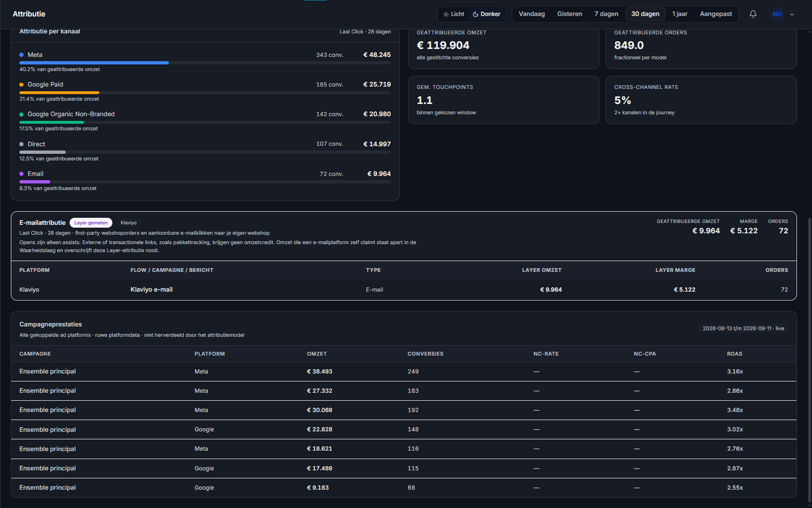The image size is (812, 508).
Task: Switch to Licht theme
Action: click(454, 14)
